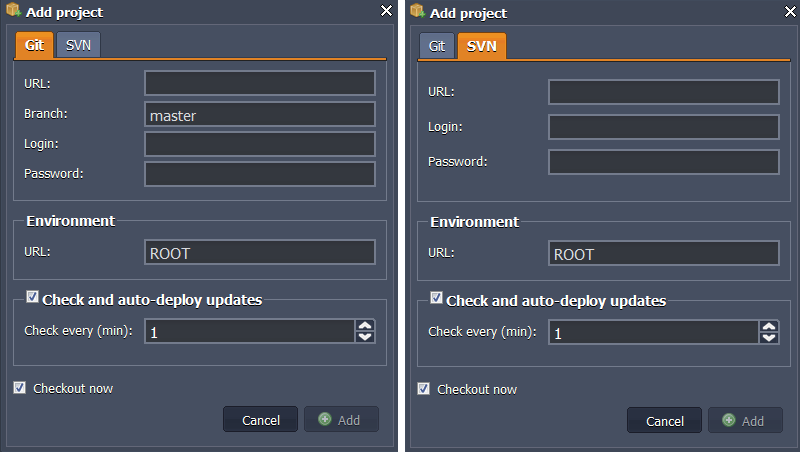Screen dimensions: 800x452
Task: Click the Branch field containing master
Action: [x=260, y=114]
